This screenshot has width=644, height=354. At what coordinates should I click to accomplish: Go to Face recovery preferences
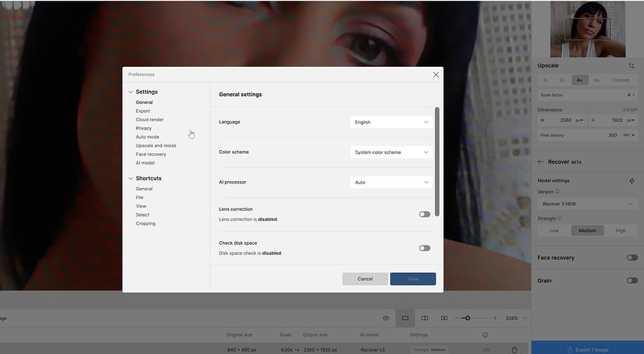pyautogui.click(x=151, y=154)
